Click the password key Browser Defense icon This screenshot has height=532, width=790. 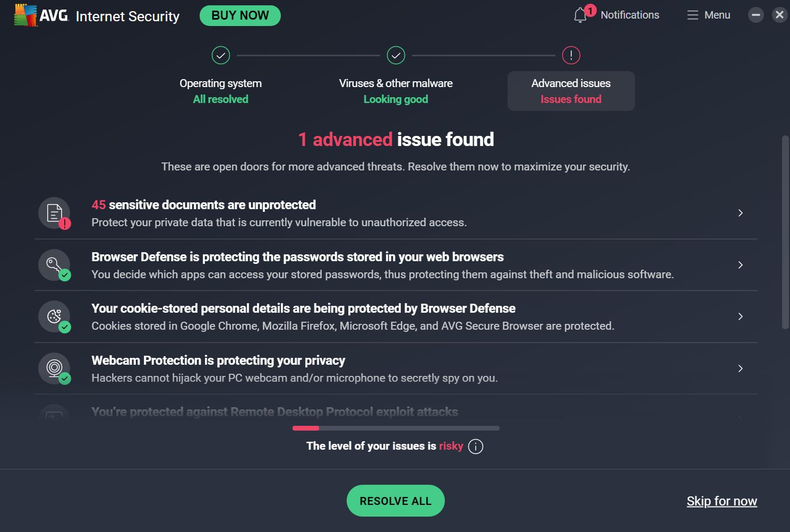tap(55, 265)
